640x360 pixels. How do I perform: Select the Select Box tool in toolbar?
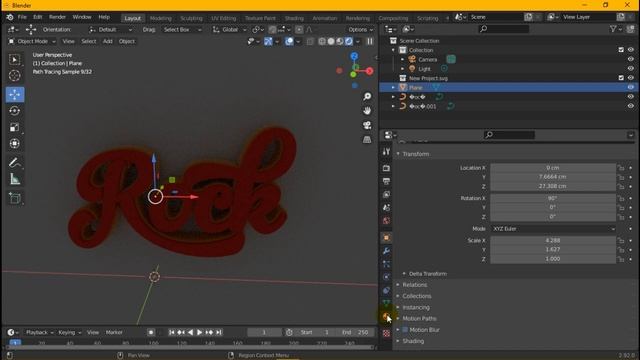(15, 60)
